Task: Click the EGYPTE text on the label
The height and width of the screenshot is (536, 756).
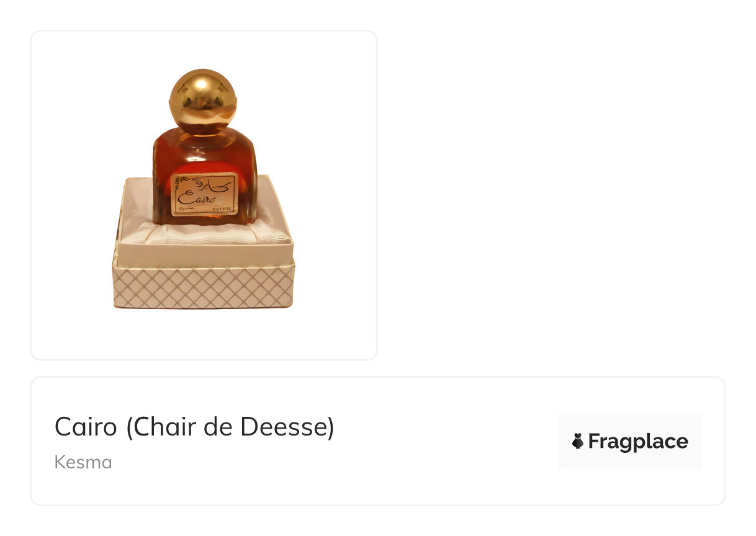Action: [222, 210]
